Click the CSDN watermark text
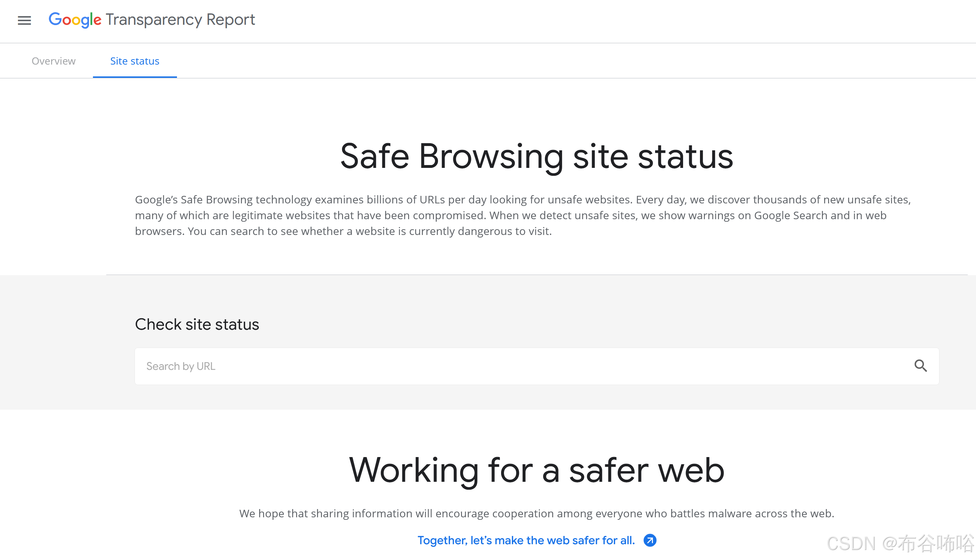The width and height of the screenshot is (976, 560). (x=900, y=543)
